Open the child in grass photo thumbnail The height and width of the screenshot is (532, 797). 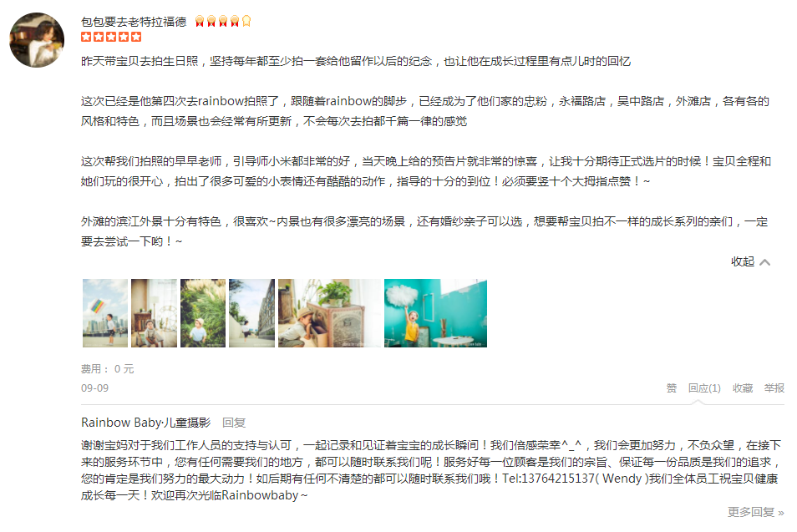[203, 313]
